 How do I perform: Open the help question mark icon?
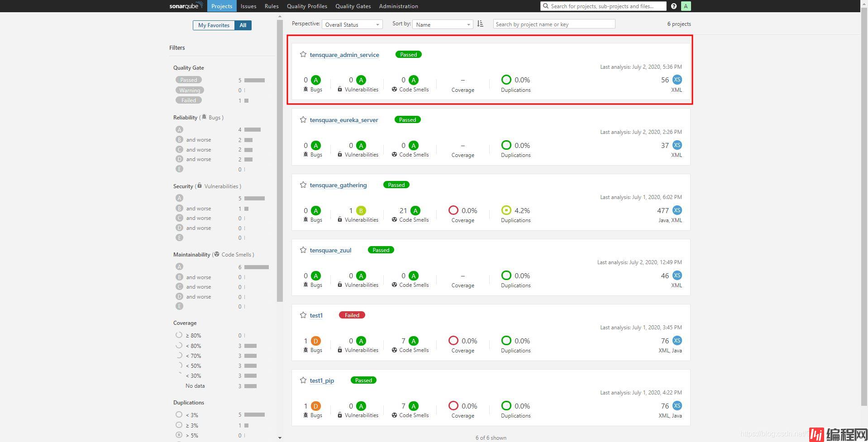[x=674, y=6]
